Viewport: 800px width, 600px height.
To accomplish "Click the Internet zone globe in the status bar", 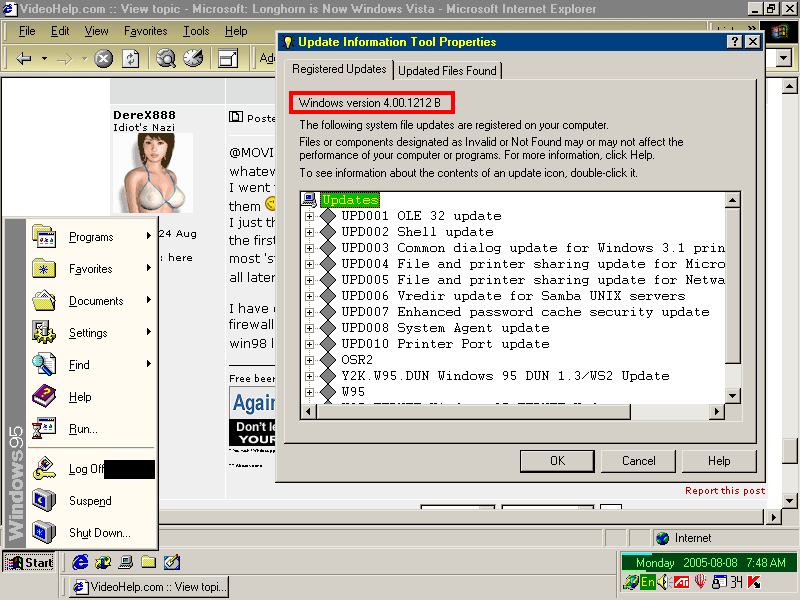I will point(662,538).
